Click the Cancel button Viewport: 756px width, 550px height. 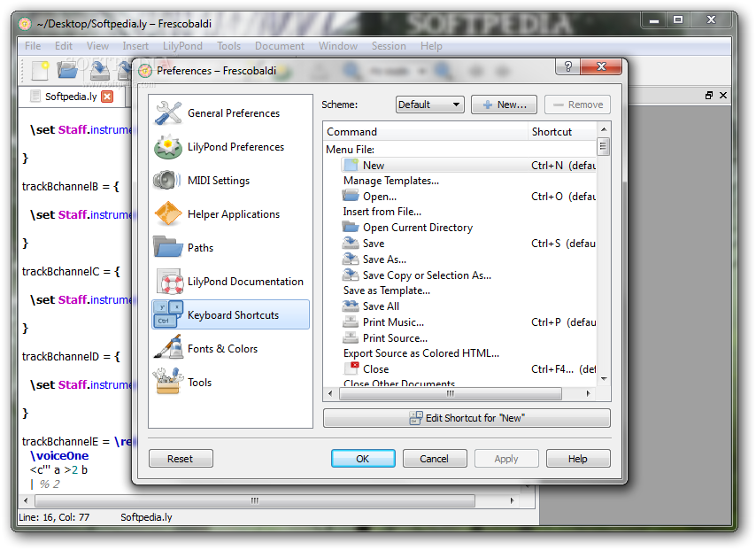(x=435, y=459)
